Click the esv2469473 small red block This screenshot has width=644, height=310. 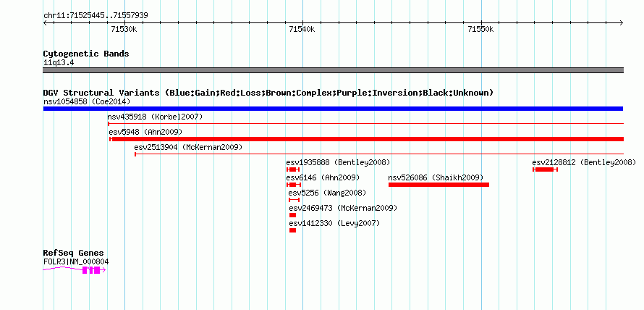(292, 215)
